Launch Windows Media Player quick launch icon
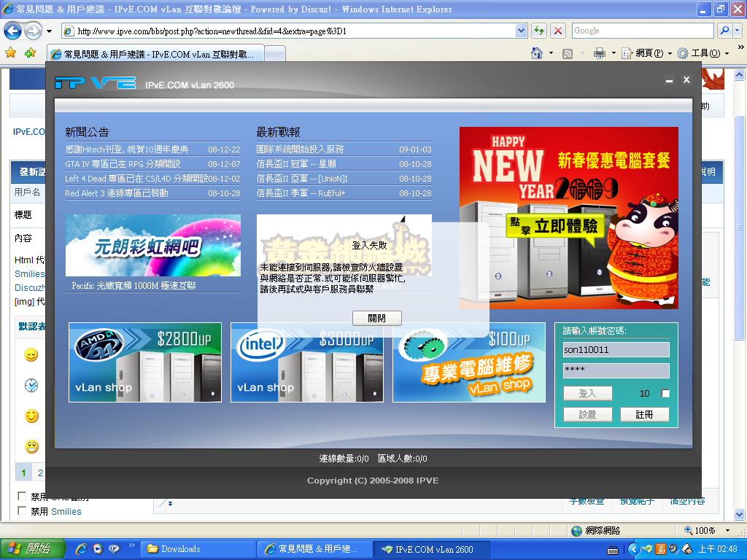Screen dimensions: 747x560 98,549
